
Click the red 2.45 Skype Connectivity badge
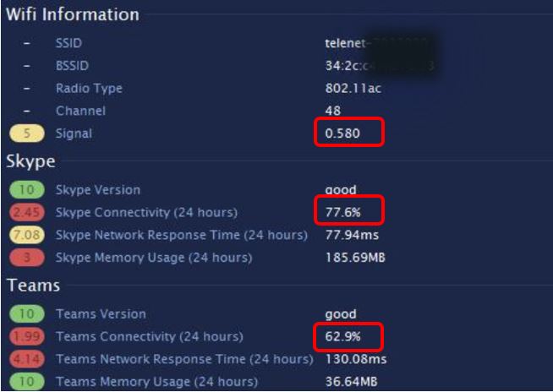(25, 212)
